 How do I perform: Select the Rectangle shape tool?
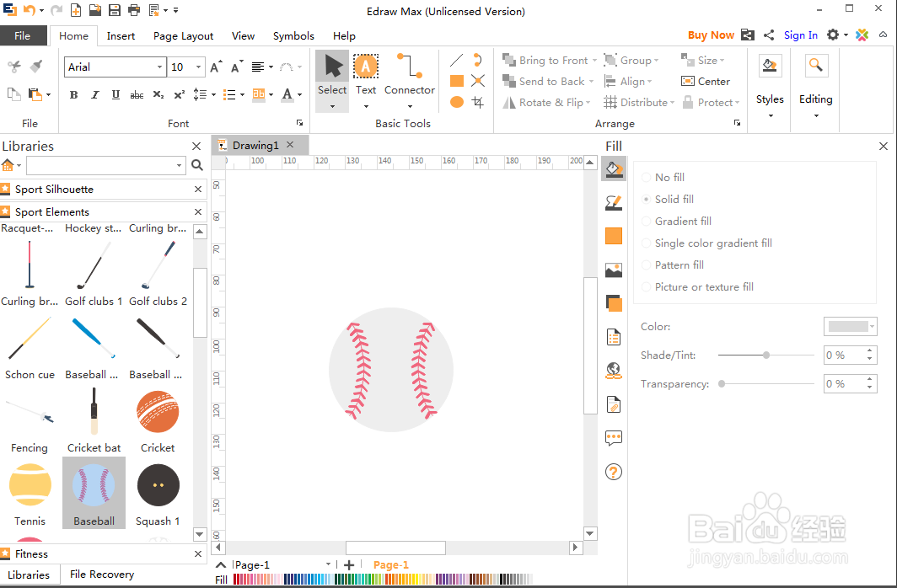click(x=457, y=81)
